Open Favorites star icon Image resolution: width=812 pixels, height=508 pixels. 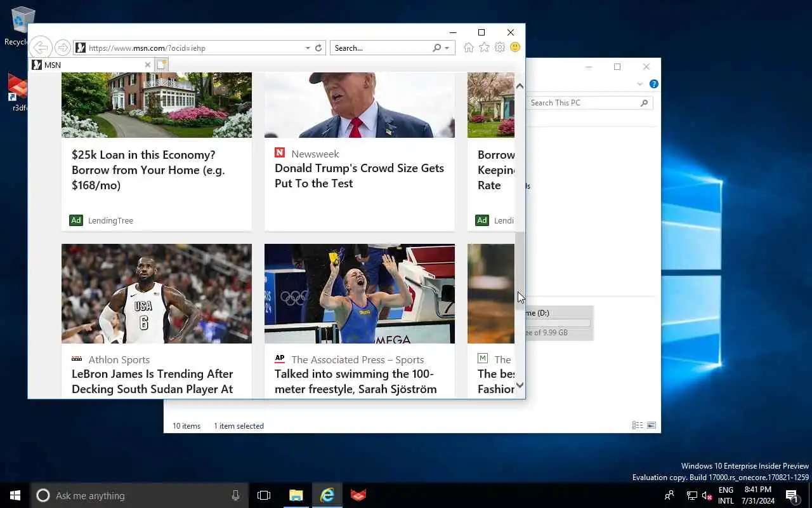click(x=484, y=48)
